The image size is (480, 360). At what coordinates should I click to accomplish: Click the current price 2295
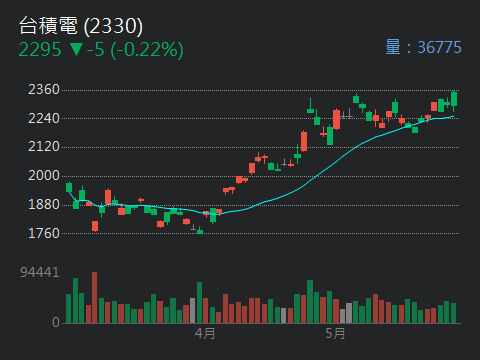[x=40, y=50]
